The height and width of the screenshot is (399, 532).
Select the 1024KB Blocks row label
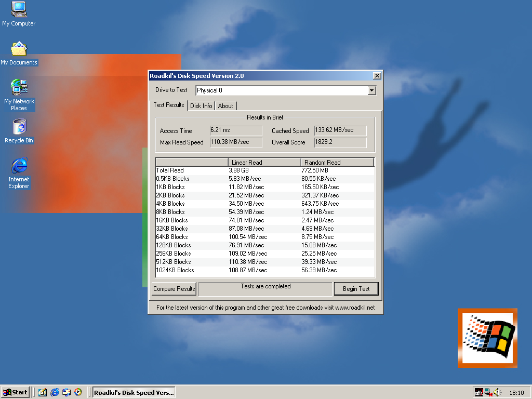(x=175, y=270)
